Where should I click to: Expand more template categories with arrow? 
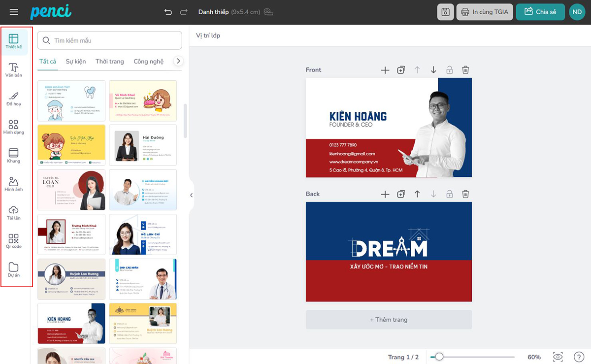tap(179, 61)
